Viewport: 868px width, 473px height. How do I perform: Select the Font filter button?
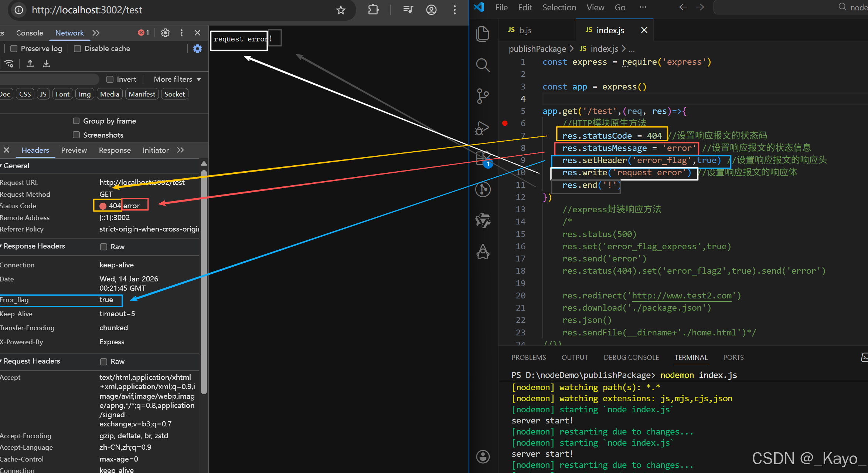pyautogui.click(x=62, y=94)
